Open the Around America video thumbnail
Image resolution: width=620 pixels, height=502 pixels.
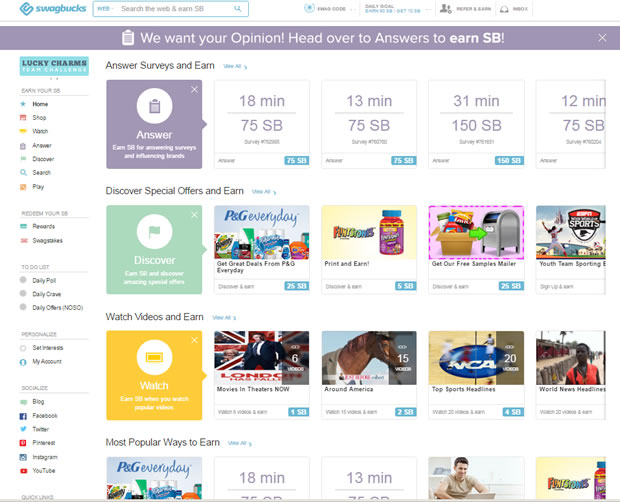click(369, 358)
